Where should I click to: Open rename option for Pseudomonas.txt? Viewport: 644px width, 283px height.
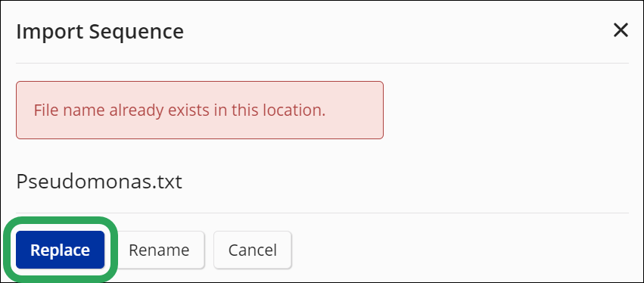[159, 250]
